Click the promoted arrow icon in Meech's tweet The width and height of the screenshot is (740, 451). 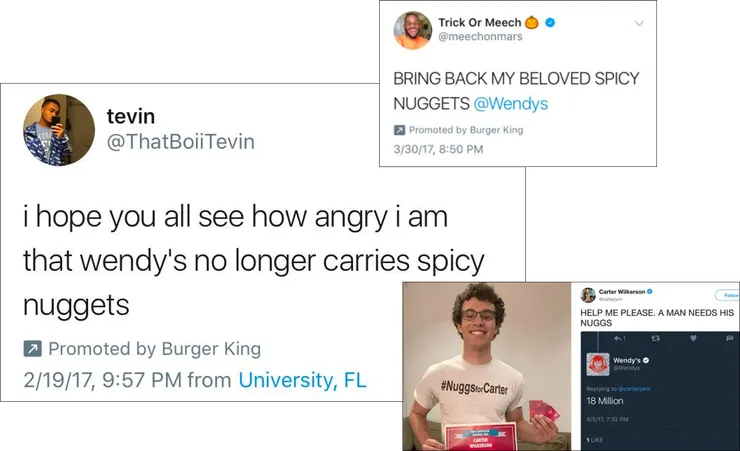tap(399, 130)
